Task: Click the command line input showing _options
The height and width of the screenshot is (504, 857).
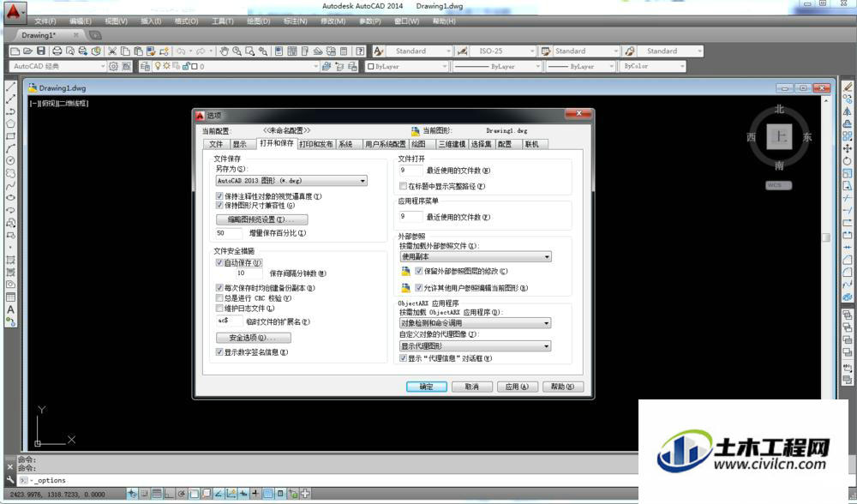Action: pos(328,481)
